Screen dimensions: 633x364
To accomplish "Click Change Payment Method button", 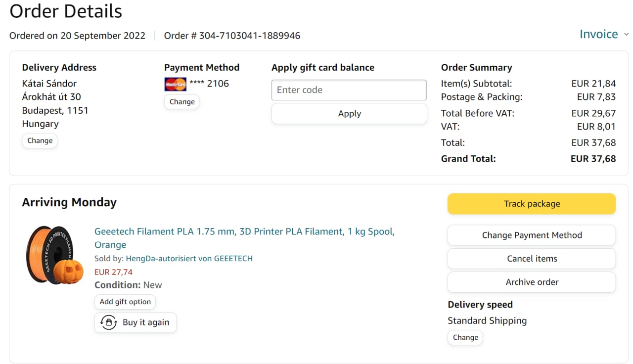I will click(x=531, y=235).
